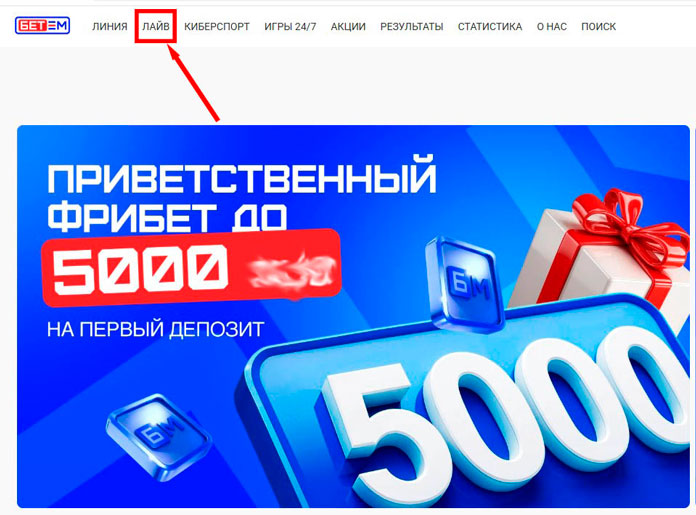This screenshot has height=515, width=696.
Task: Click the НА ПЕРВЫЙ ДЕПОЗИТ caption
Action: 156,330
